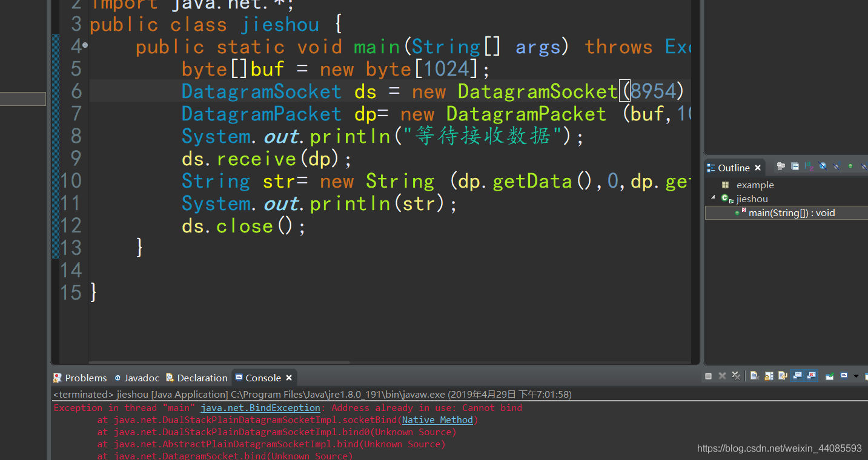Screen dimensions: 868x460
Task: Select the example package in Outline
Action: point(755,185)
